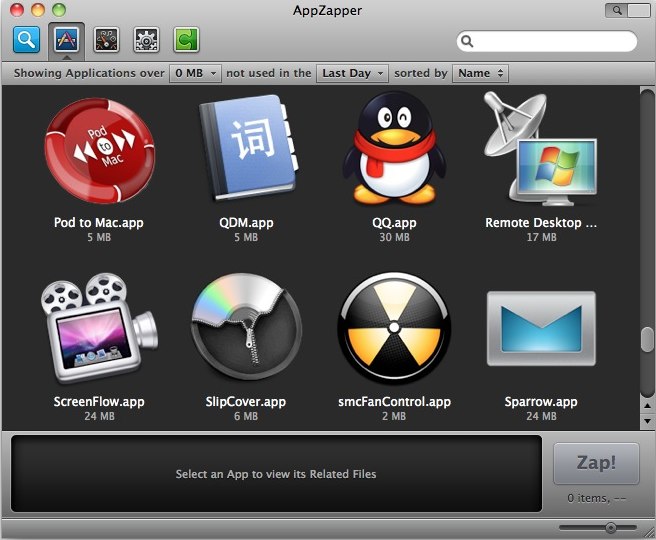Click the 0 items status text
656x540 pixels.
tap(597, 498)
